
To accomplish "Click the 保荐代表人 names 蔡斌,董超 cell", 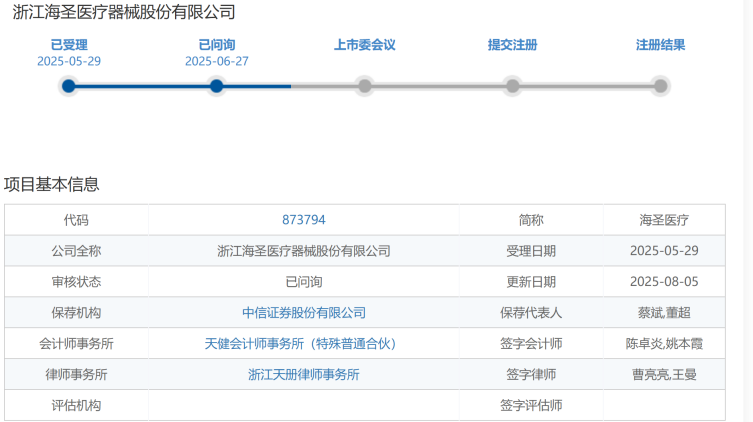I will (664, 313).
